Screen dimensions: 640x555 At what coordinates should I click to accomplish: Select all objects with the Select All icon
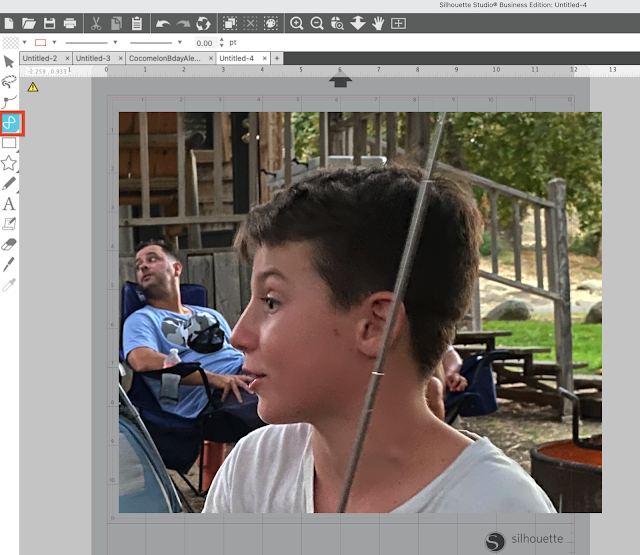[230, 23]
